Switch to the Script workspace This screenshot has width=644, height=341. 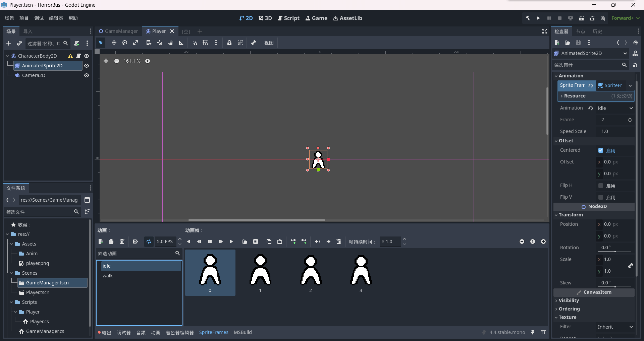coord(288,18)
